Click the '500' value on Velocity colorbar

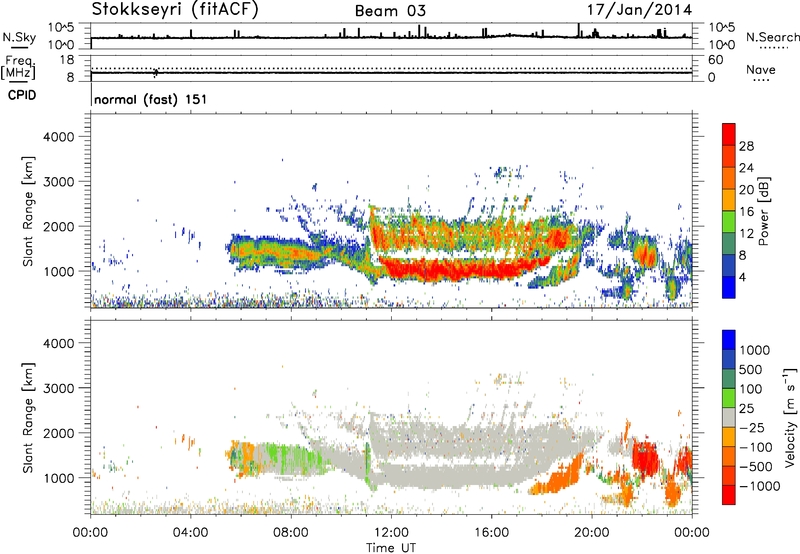(x=750, y=370)
